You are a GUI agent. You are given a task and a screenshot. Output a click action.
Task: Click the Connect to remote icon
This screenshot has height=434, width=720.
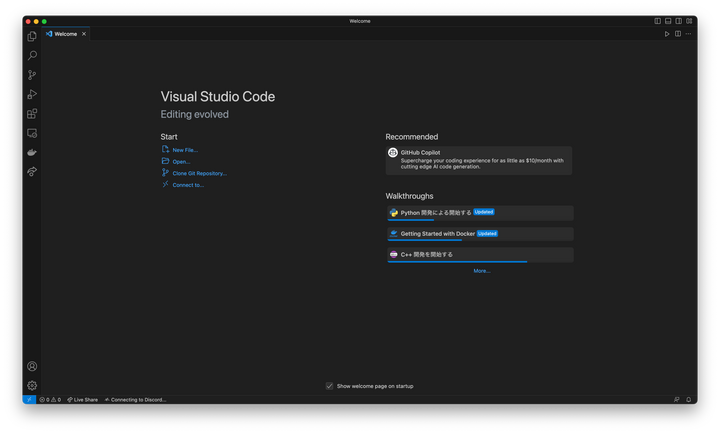coord(165,184)
